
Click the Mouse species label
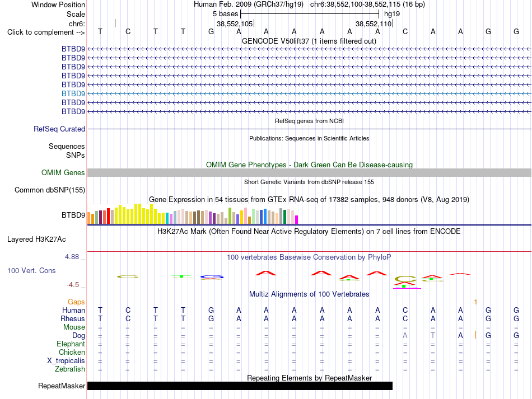click(74, 327)
